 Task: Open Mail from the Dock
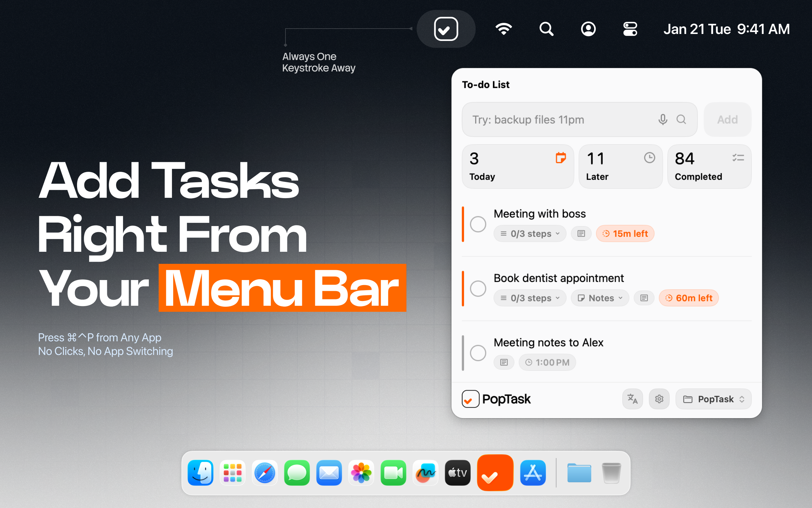[329, 473]
